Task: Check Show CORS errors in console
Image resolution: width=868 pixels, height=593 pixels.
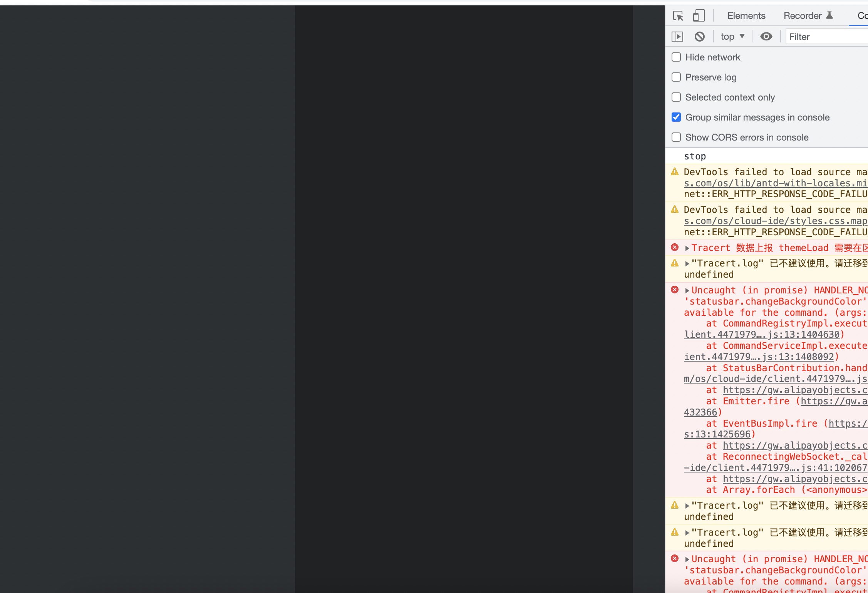Action: click(x=676, y=137)
